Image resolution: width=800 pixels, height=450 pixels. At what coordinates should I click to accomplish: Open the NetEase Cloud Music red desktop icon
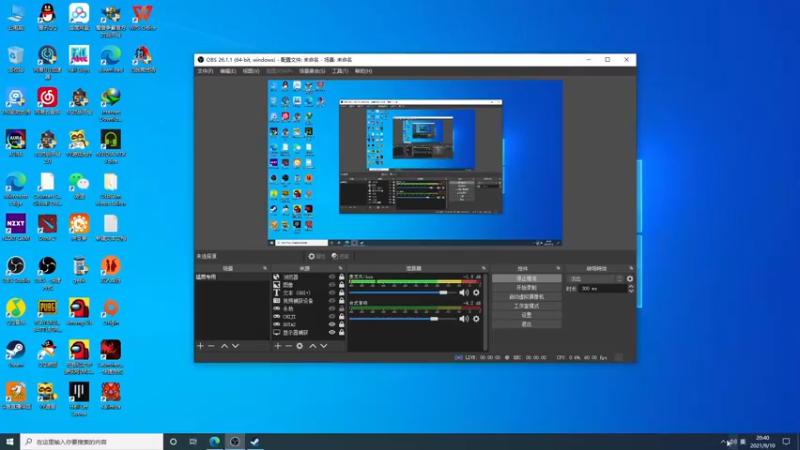[x=47, y=101]
